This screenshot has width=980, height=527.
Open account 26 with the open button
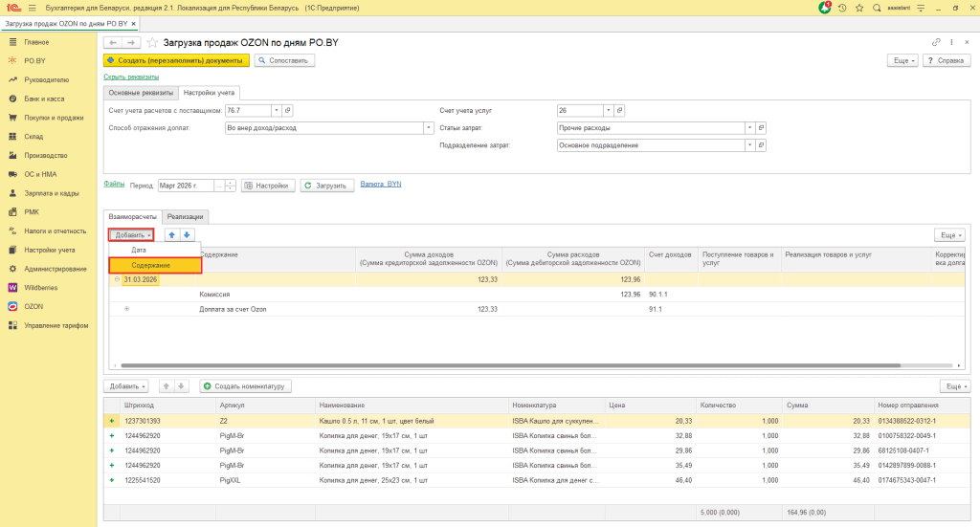(x=619, y=111)
